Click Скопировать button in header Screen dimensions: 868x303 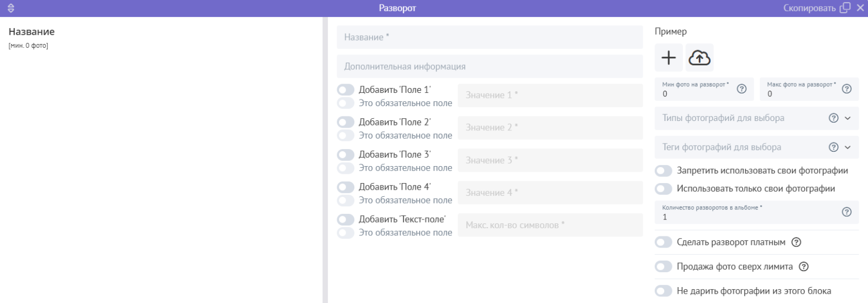click(x=816, y=8)
